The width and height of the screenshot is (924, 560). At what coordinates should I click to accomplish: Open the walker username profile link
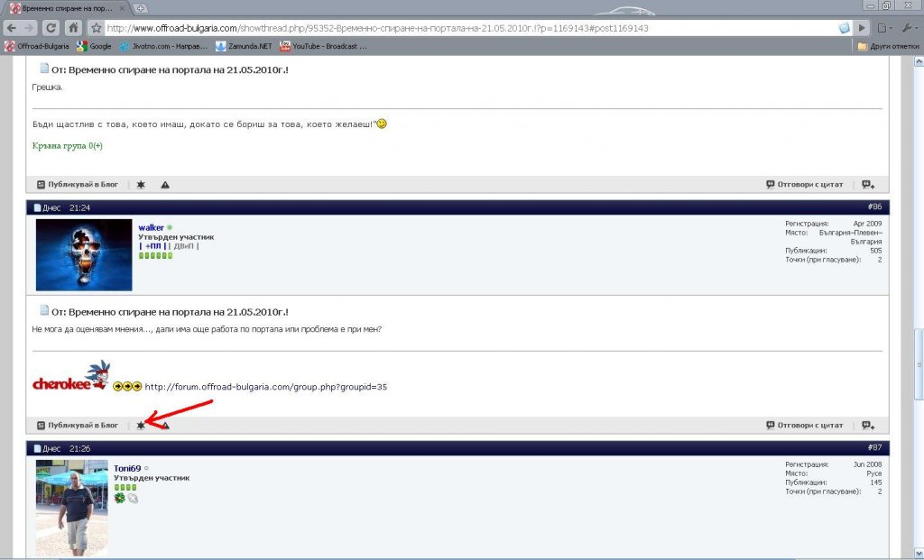(151, 227)
